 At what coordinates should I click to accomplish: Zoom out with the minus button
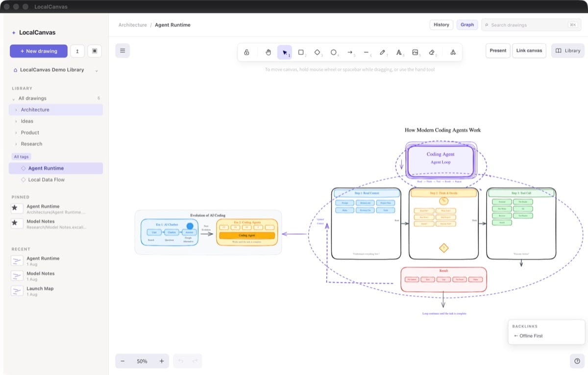(122, 361)
